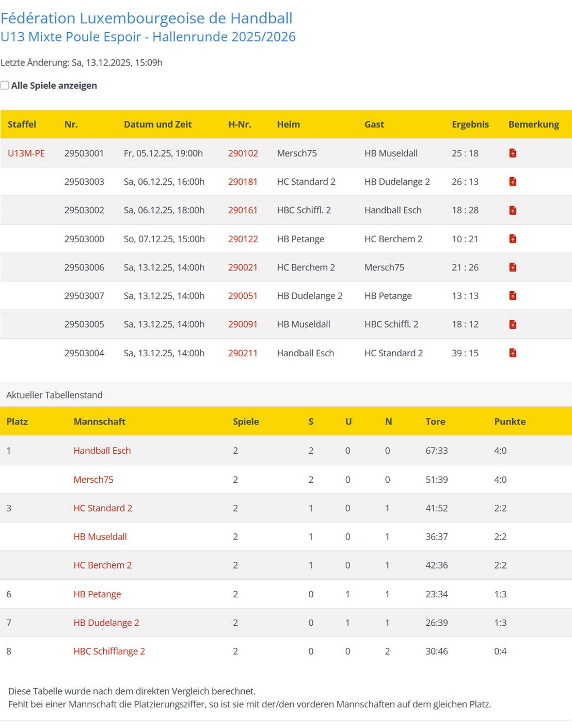
Task: Open HB Petange team link in standings
Action: pyautogui.click(x=97, y=594)
